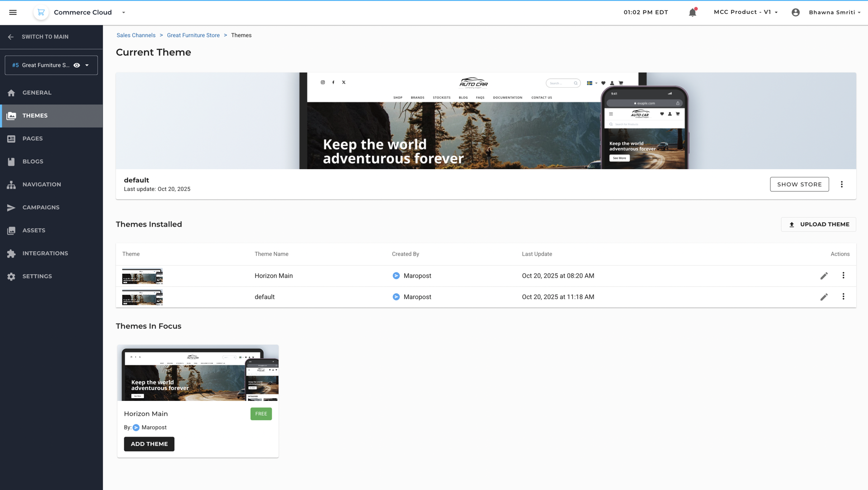Click the Upload Theme button
Screen dimensions: 868x490
pos(818,224)
